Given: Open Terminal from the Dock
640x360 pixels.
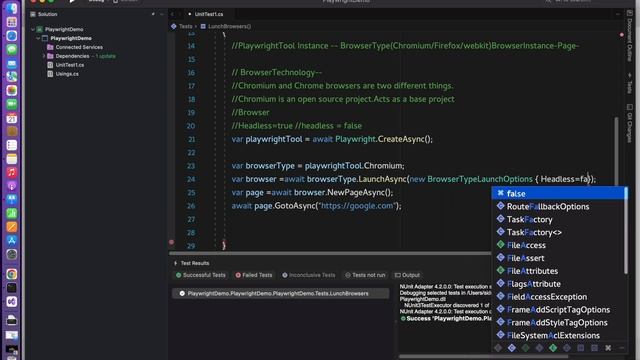Looking at the screenshot, I should [11, 288].
